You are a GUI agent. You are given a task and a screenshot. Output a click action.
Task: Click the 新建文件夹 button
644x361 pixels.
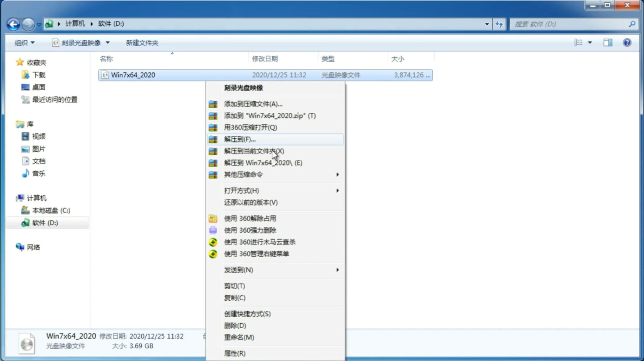142,43
